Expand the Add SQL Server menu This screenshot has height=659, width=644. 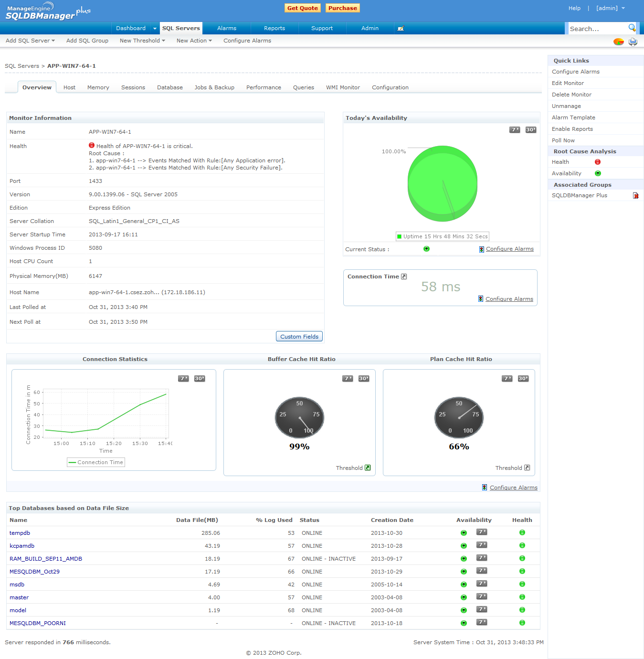tap(30, 41)
